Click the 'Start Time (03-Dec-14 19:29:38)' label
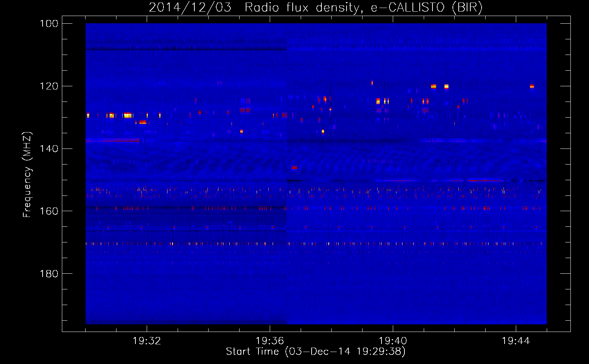 (x=316, y=352)
